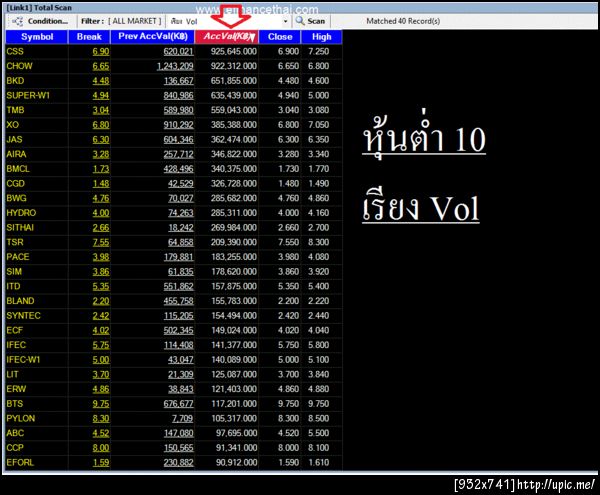Click CSS previous value 620,021
This screenshot has height=495, width=600.
(x=178, y=51)
